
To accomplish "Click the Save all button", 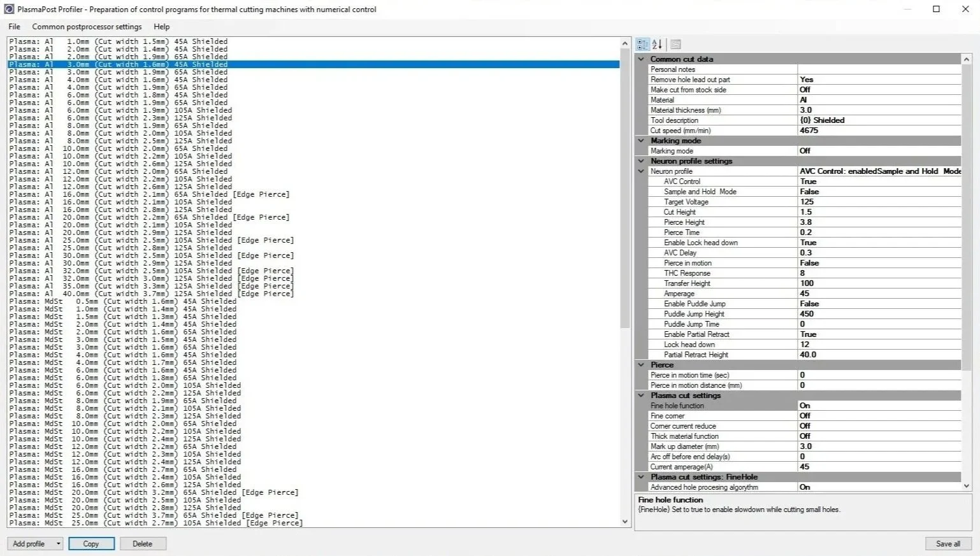I will point(948,544).
